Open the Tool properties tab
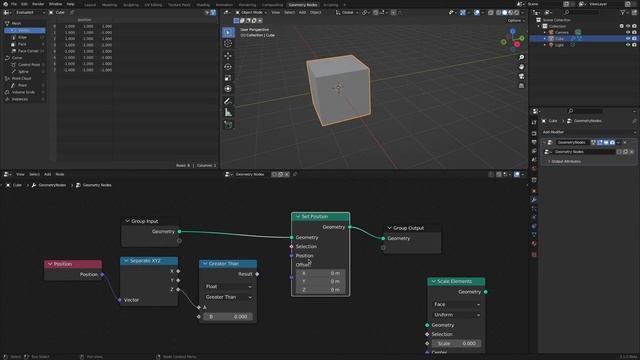The image size is (640, 360). [534, 122]
